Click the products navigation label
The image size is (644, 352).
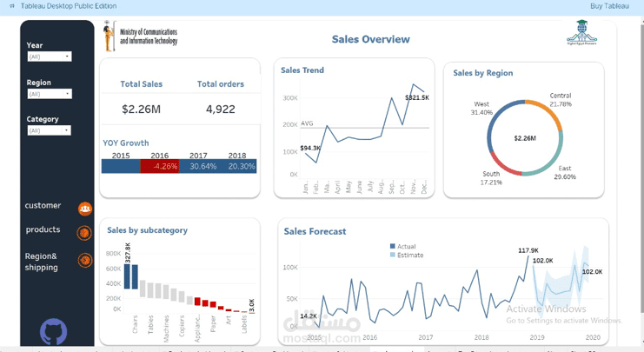43,229
